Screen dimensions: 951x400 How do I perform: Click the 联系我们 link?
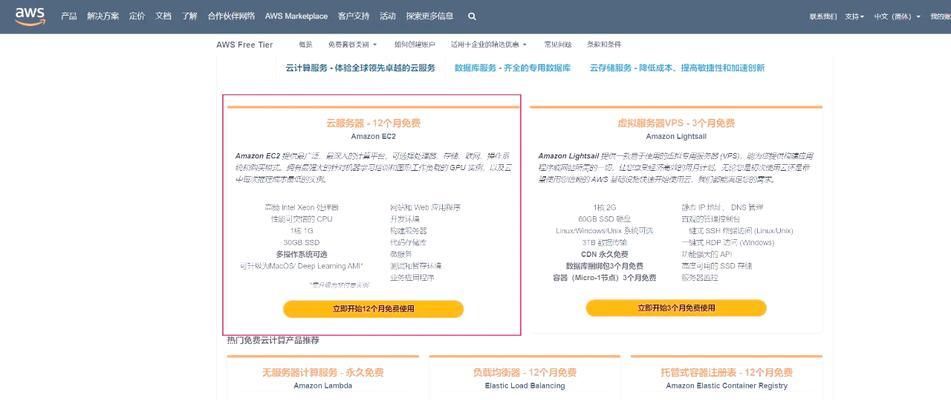(x=823, y=17)
